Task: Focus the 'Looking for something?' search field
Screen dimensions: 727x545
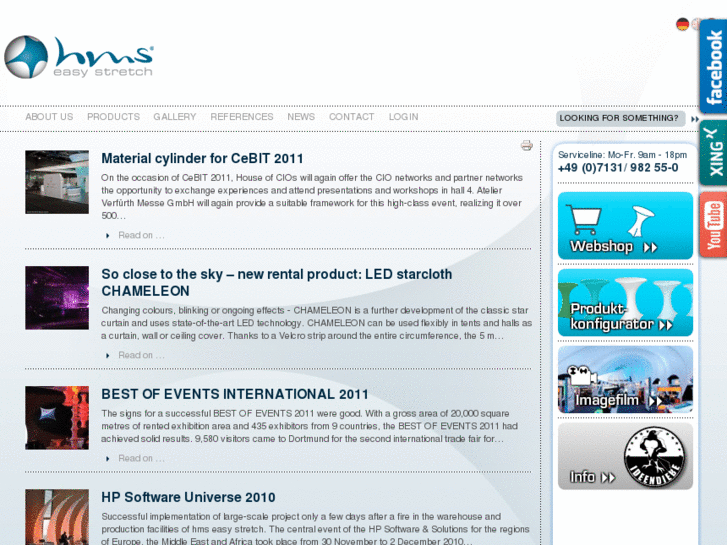Action: 620,118
